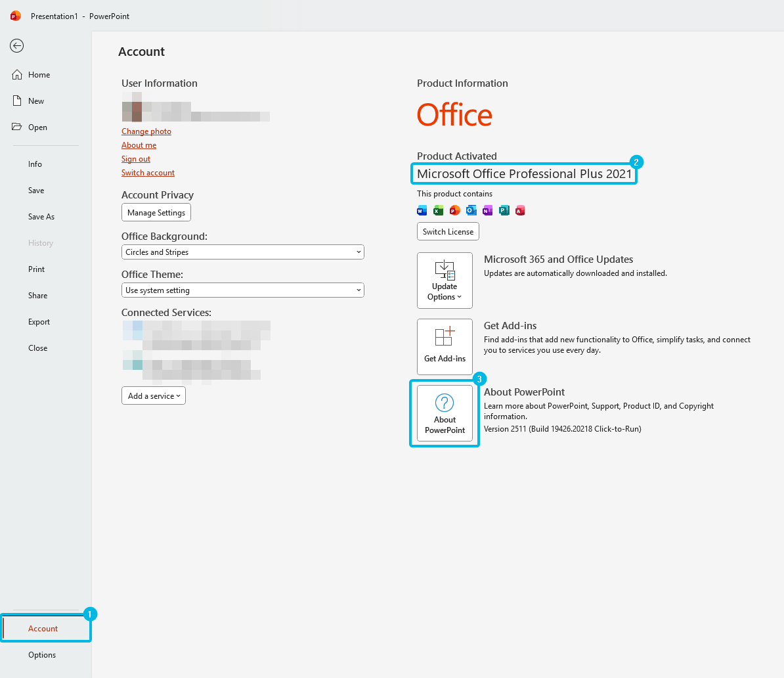Select Save in the sidebar
784x678 pixels.
tap(36, 190)
